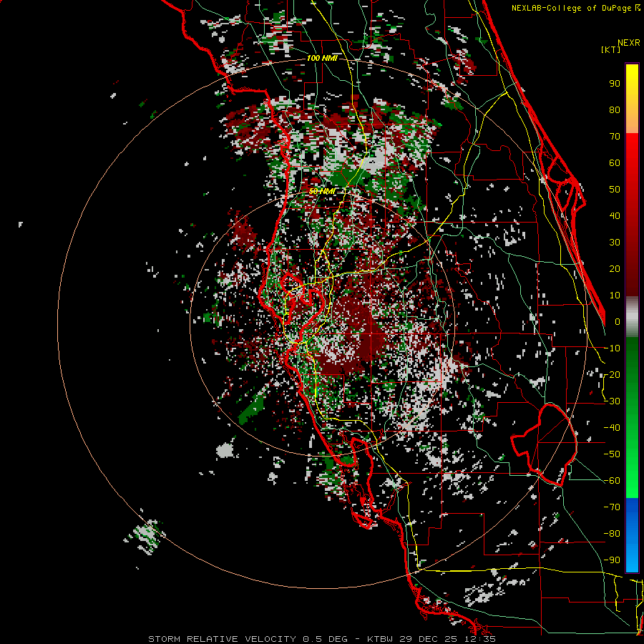The image size is (644, 644).
Task: Click the -80 value on velocity scale
Action: 612,534
